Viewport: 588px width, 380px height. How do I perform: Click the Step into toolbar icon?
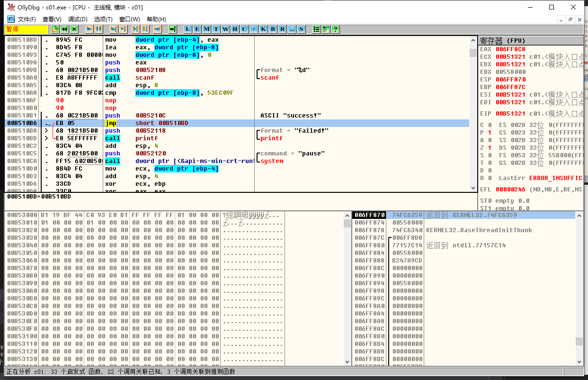click(x=114, y=29)
